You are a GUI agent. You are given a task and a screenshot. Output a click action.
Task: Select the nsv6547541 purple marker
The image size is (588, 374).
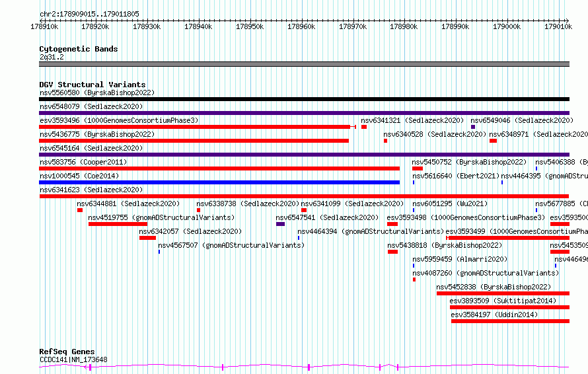[281, 224]
